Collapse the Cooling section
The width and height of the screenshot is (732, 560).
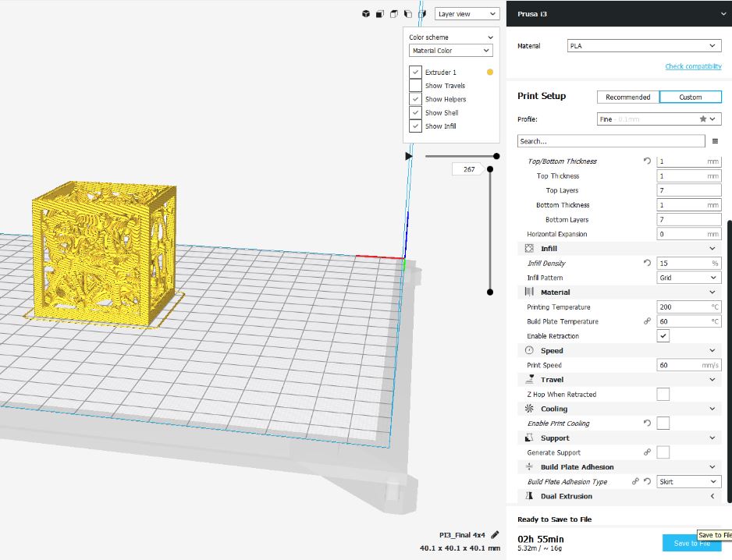(x=712, y=409)
